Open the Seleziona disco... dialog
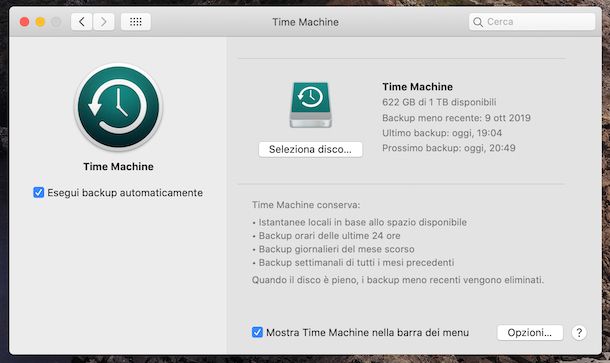This screenshot has width=610, height=363. [310, 149]
